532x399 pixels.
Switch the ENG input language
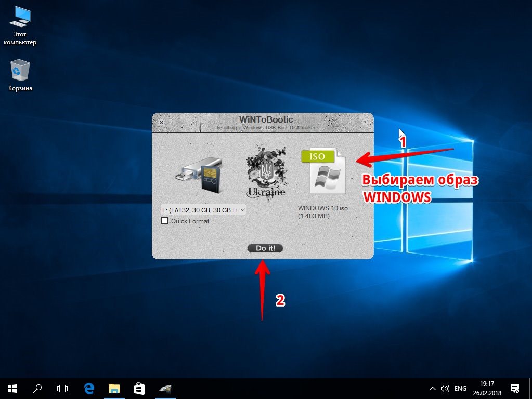tap(460, 389)
